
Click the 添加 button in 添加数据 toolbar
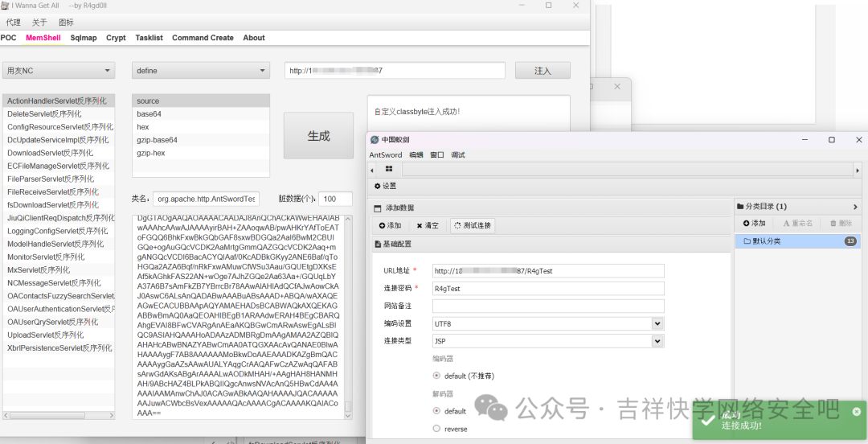tap(390, 225)
